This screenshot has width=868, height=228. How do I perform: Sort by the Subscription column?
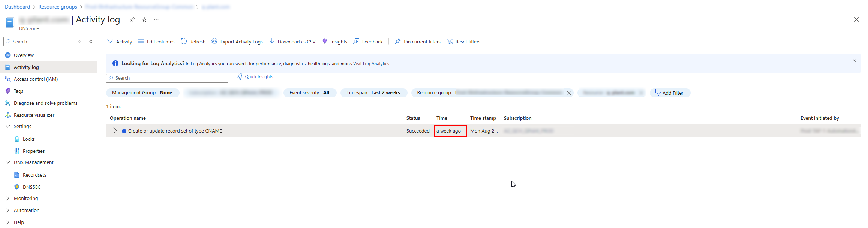tap(517, 118)
